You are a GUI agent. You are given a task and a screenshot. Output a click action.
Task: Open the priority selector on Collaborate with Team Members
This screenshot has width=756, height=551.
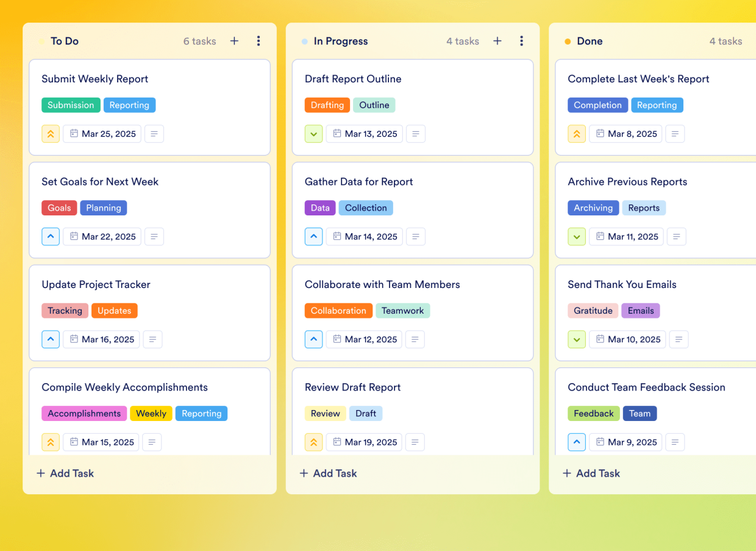(x=313, y=339)
